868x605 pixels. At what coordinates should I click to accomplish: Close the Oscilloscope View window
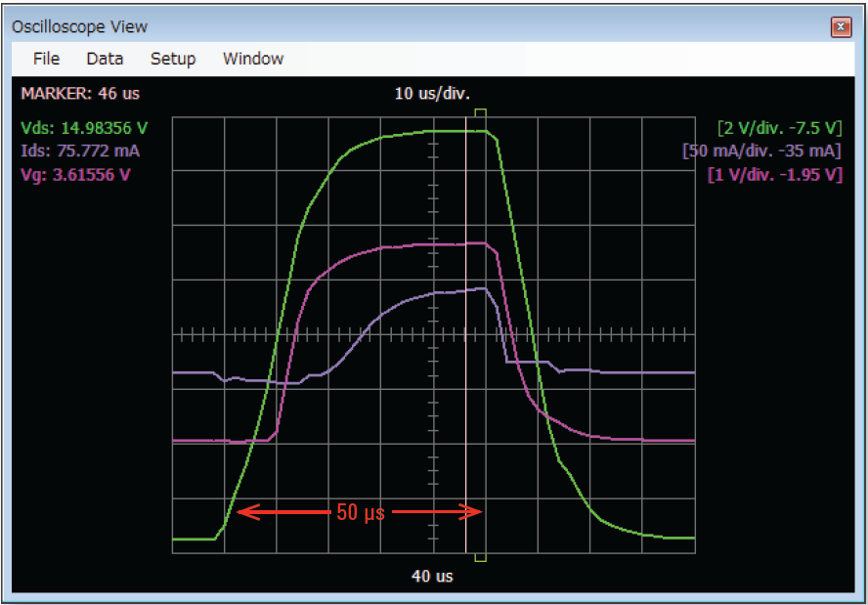[x=841, y=27]
